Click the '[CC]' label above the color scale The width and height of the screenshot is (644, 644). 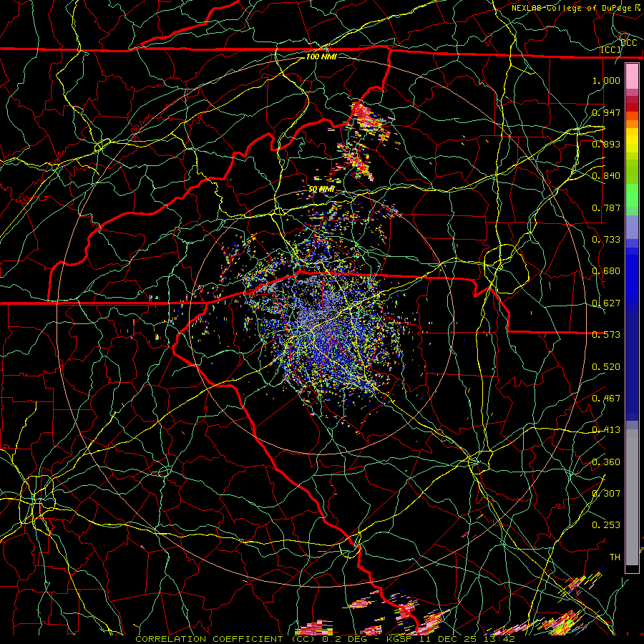(611, 50)
